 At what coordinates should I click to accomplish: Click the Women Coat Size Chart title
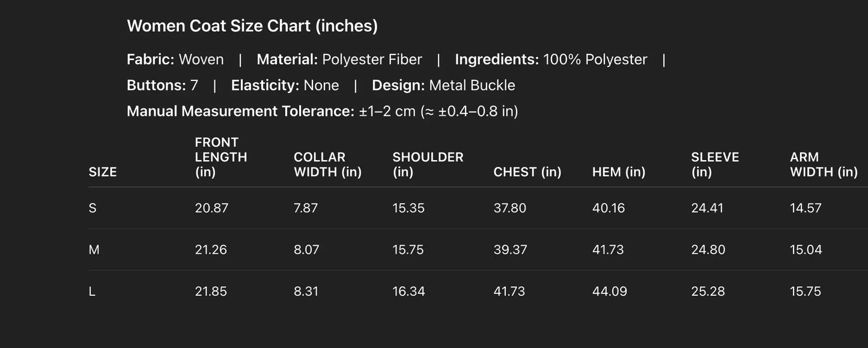[252, 26]
